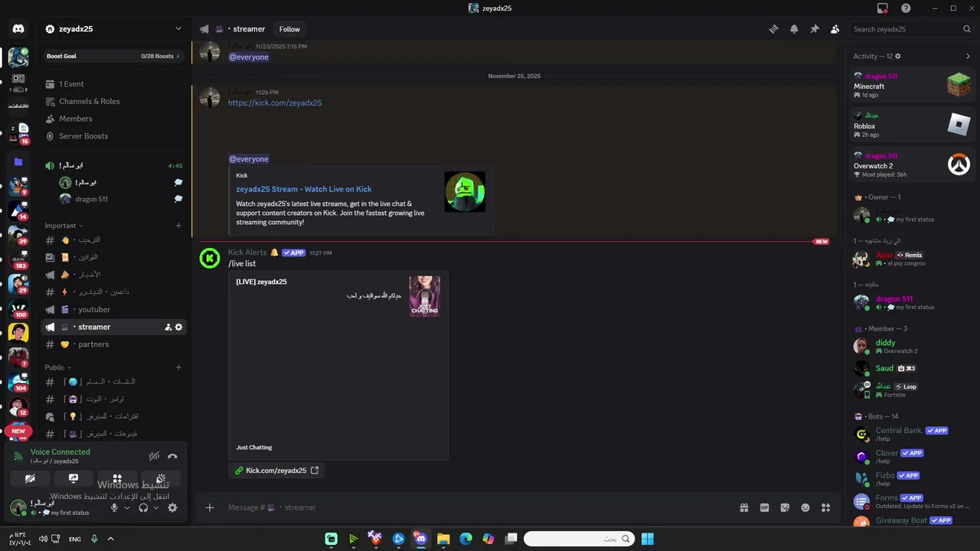This screenshot has width=980, height=551.
Task: Toggle the member list icon
Action: [835, 29]
